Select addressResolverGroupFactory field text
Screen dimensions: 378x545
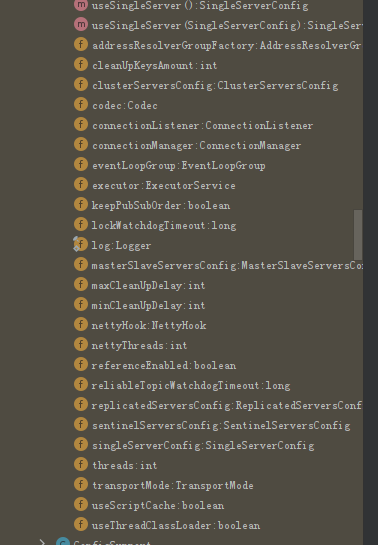click(x=227, y=46)
